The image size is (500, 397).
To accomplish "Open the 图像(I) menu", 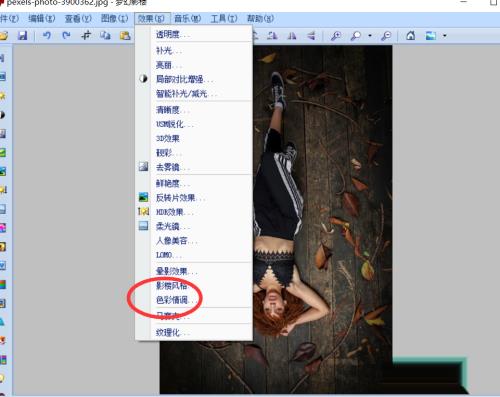I will (x=115, y=18).
